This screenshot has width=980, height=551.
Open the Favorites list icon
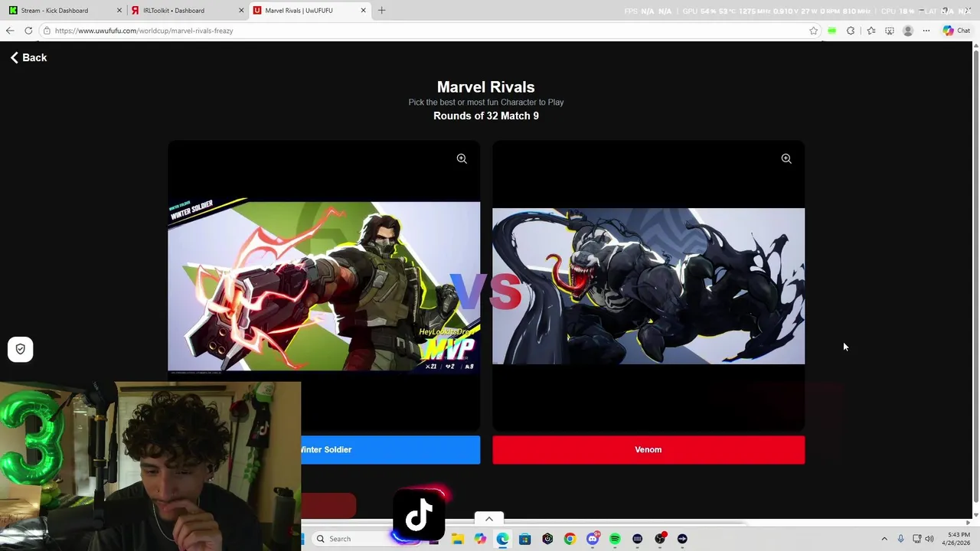coord(871,31)
